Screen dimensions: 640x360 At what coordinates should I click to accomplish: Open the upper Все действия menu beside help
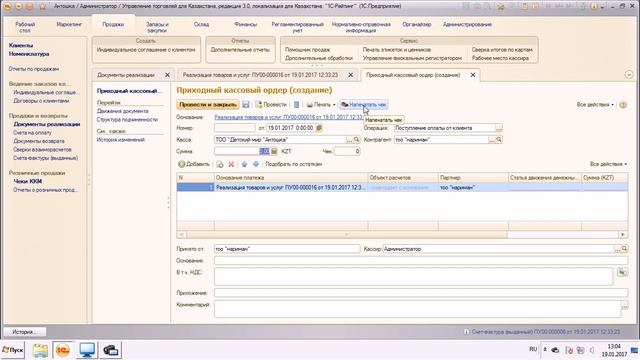click(x=595, y=104)
